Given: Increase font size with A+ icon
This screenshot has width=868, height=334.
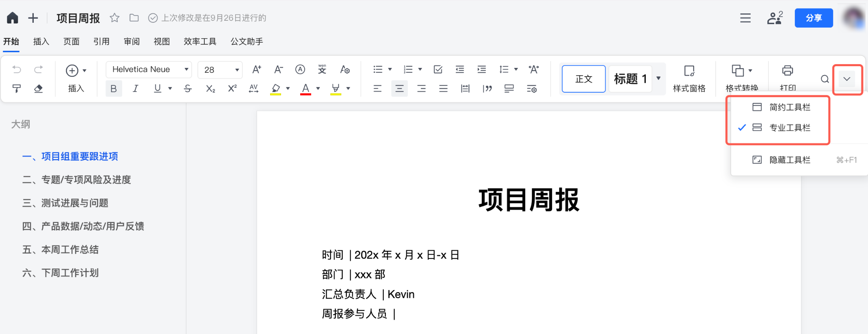Looking at the screenshot, I should pos(256,69).
